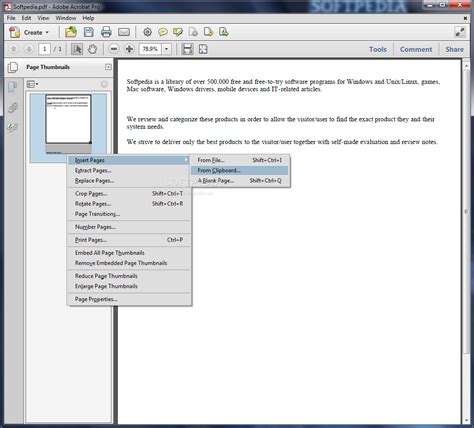Choose From Clipboard... option
474x428 pixels.
[x=240, y=171]
